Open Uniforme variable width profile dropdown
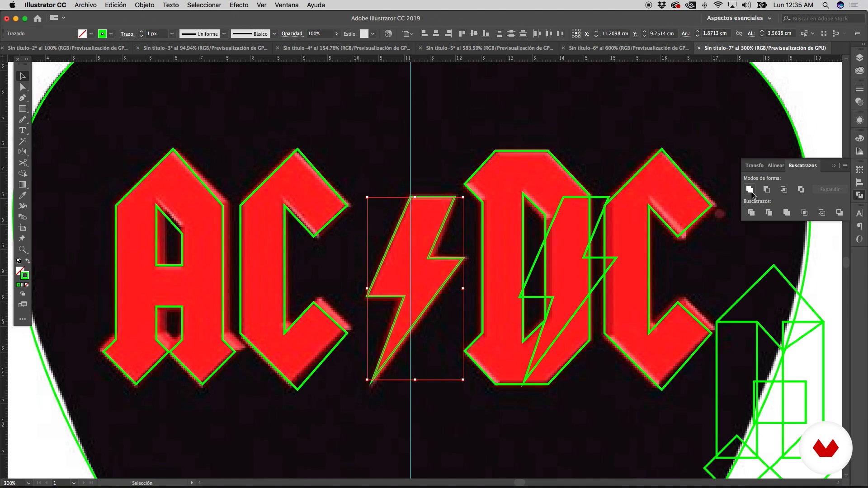868x488 pixels. click(x=224, y=34)
